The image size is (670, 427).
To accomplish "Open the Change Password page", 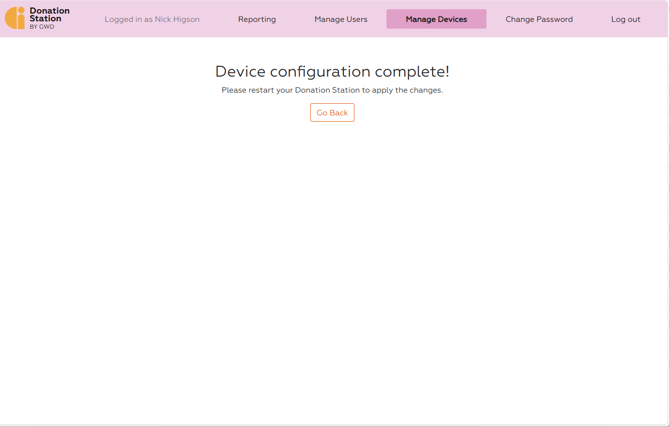I will (x=539, y=19).
